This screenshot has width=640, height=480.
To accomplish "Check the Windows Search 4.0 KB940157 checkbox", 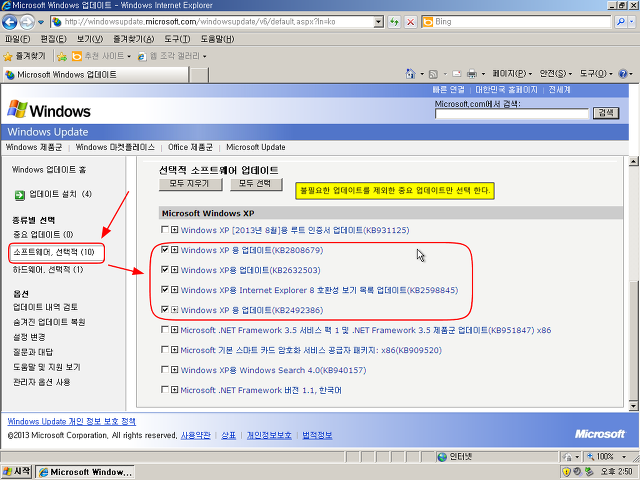I will point(164,370).
